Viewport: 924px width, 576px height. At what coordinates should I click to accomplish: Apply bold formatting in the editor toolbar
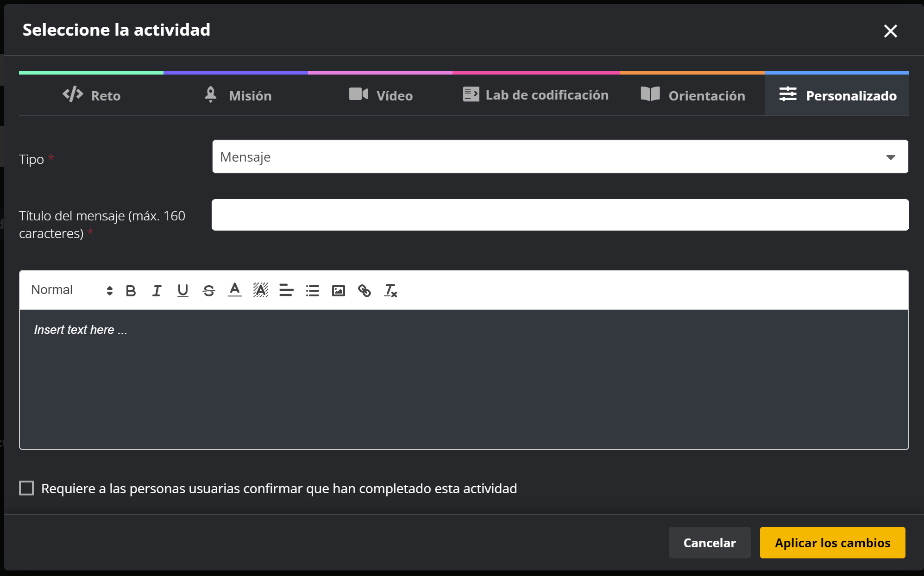tap(131, 291)
